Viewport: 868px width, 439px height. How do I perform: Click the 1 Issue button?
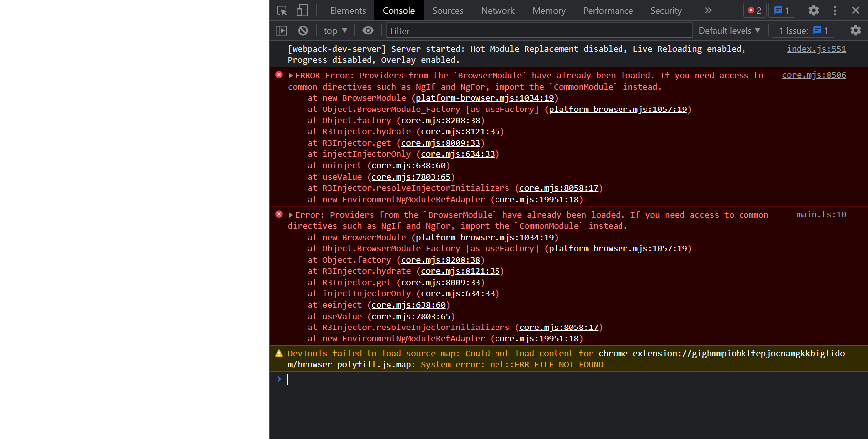[x=803, y=31]
